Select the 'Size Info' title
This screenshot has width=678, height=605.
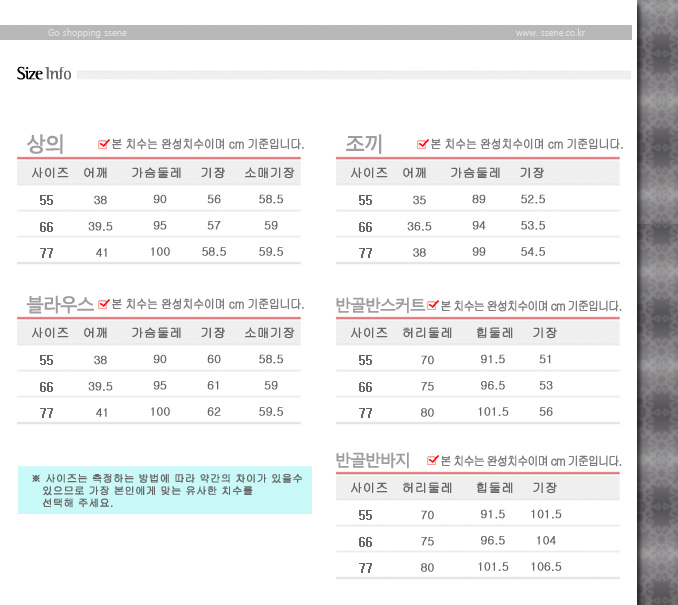pos(44,74)
